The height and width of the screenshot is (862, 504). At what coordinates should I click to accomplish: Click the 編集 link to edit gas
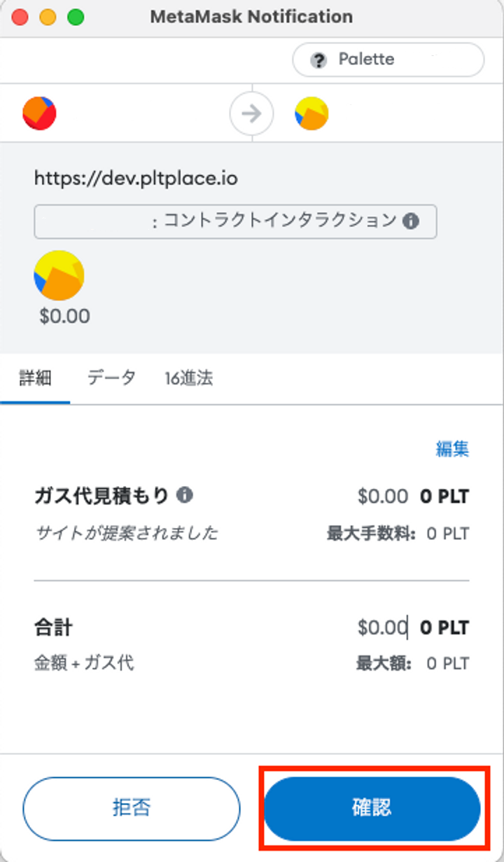(x=452, y=449)
